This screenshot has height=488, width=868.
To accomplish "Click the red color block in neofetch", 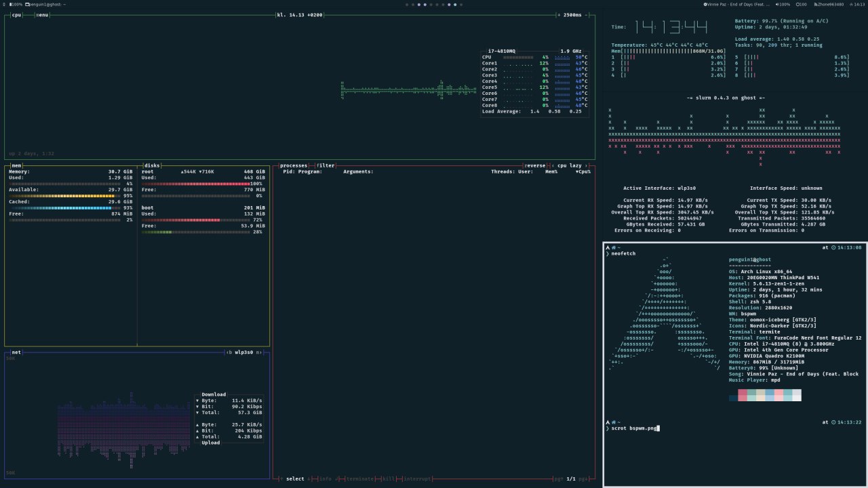I will 743,395.
